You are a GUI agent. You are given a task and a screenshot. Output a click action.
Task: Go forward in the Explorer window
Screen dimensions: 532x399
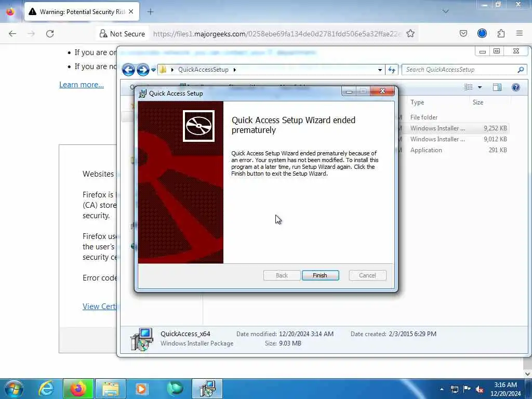click(x=143, y=70)
